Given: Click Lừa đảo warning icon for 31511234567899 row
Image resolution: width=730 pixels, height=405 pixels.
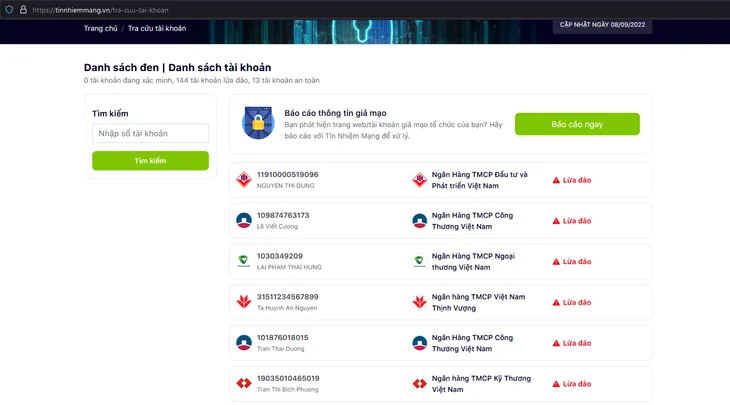Looking at the screenshot, I should (x=556, y=303).
